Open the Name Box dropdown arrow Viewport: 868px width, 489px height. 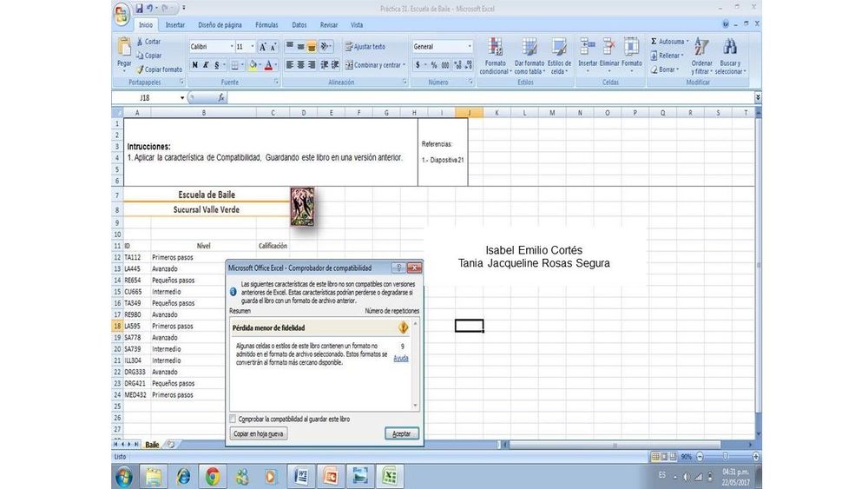pos(182,98)
